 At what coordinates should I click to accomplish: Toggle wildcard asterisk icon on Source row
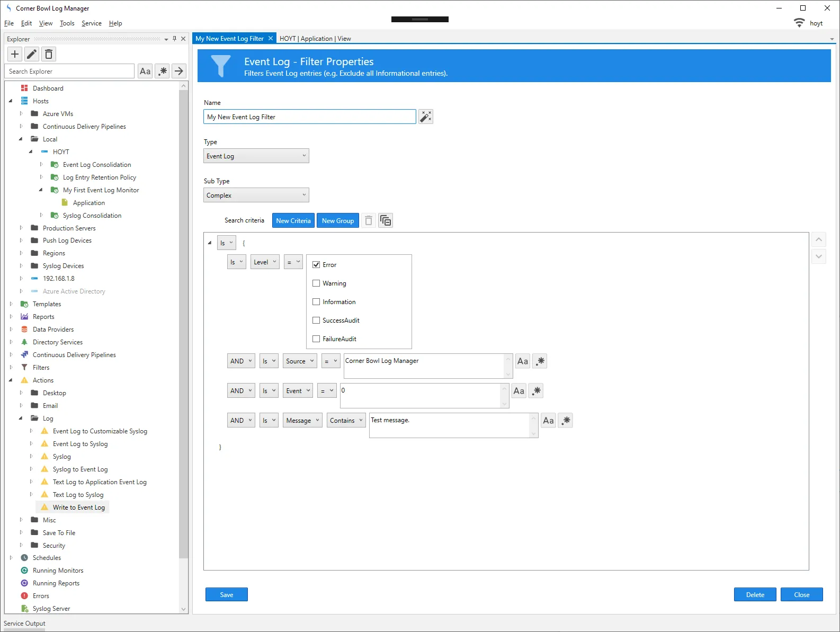point(540,361)
